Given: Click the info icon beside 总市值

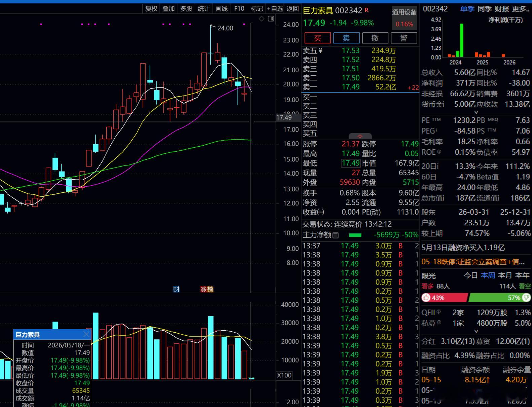Looking at the screenshot, I should pyautogui.click(x=444, y=198).
